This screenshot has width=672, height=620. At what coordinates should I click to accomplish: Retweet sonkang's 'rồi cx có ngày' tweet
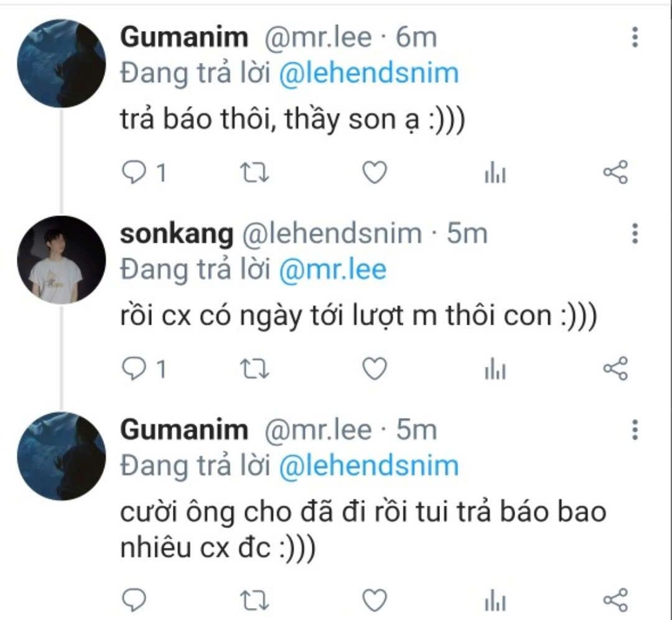[x=254, y=369]
